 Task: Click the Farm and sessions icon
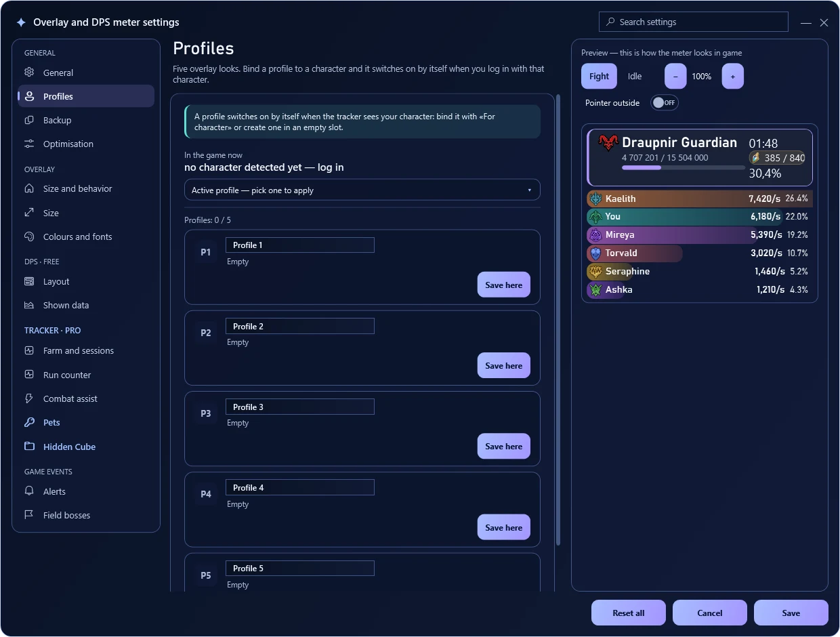point(29,350)
